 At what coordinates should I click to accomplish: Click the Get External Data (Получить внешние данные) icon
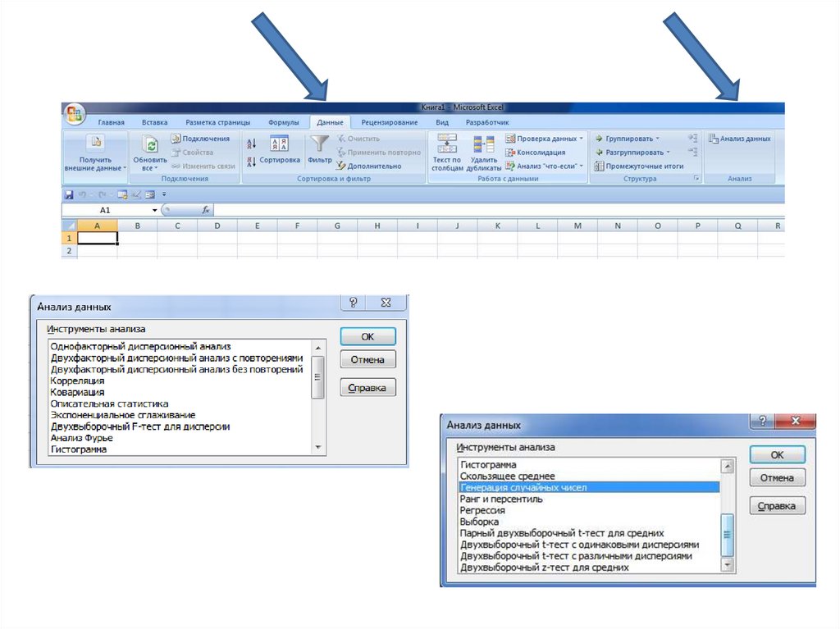coord(96,143)
